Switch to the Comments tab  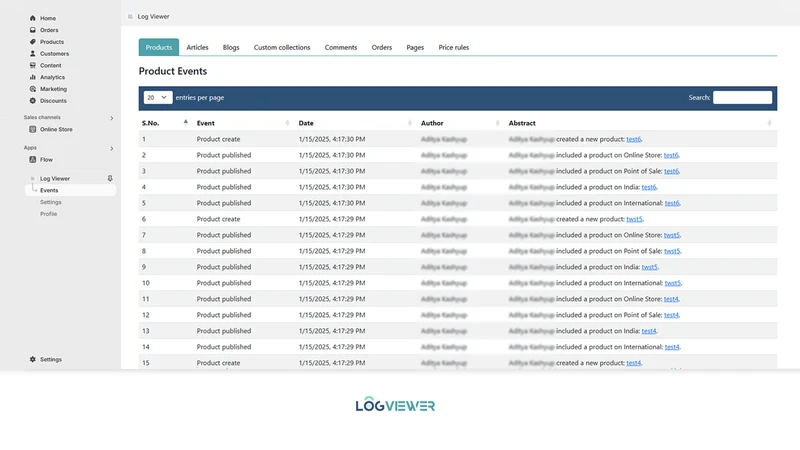(x=341, y=47)
